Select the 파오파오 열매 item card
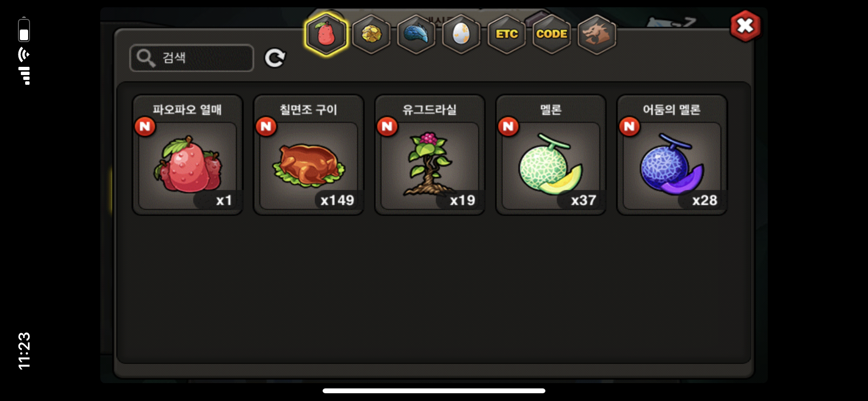This screenshot has width=868, height=401. pyautogui.click(x=187, y=155)
